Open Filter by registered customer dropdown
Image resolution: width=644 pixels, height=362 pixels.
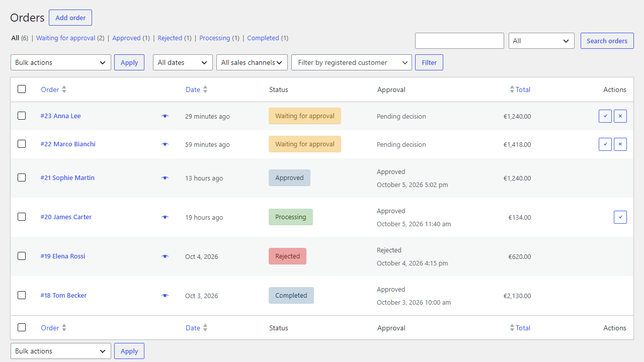coord(352,62)
